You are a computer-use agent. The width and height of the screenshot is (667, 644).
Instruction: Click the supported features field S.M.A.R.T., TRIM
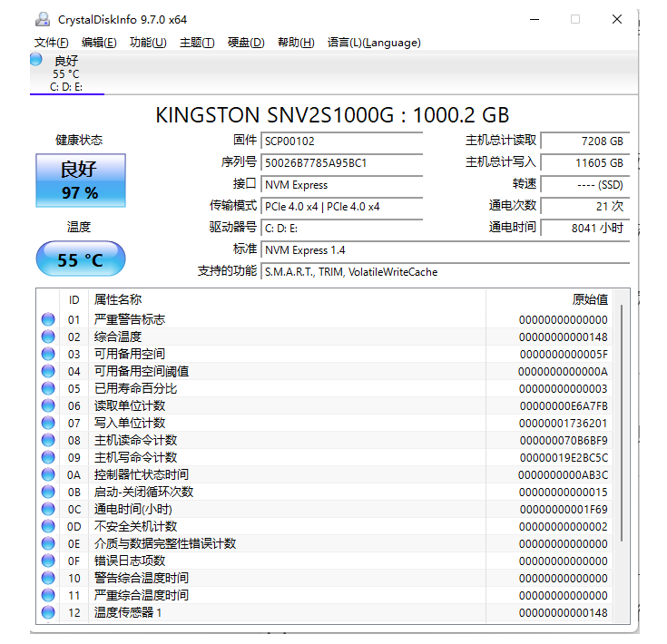445,272
